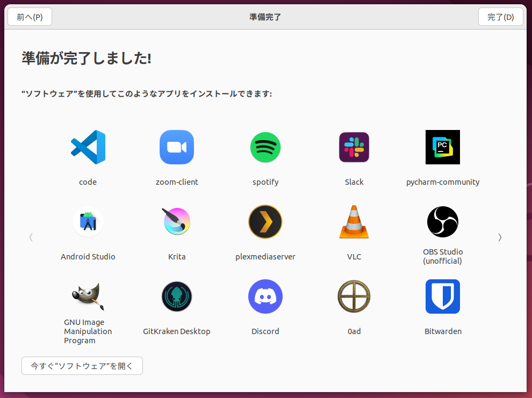Open the Krita paintbrush icon
Image resolution: width=532 pixels, height=398 pixels.
[177, 222]
